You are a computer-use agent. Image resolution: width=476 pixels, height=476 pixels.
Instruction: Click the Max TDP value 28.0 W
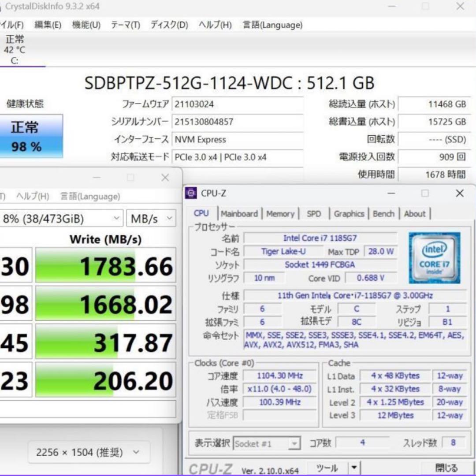(381, 251)
